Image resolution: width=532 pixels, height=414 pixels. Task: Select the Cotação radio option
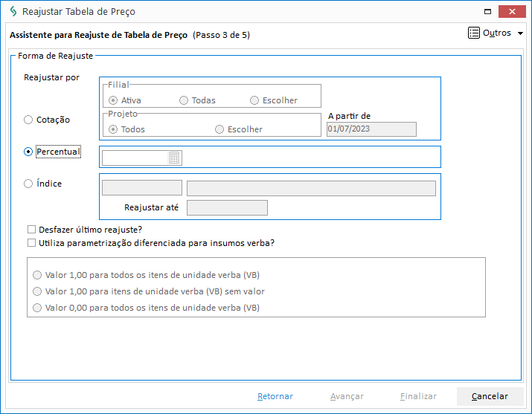pyautogui.click(x=28, y=120)
